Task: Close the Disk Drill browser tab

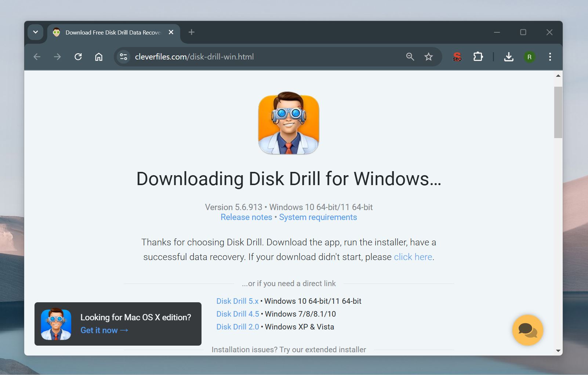Action: 171,32
